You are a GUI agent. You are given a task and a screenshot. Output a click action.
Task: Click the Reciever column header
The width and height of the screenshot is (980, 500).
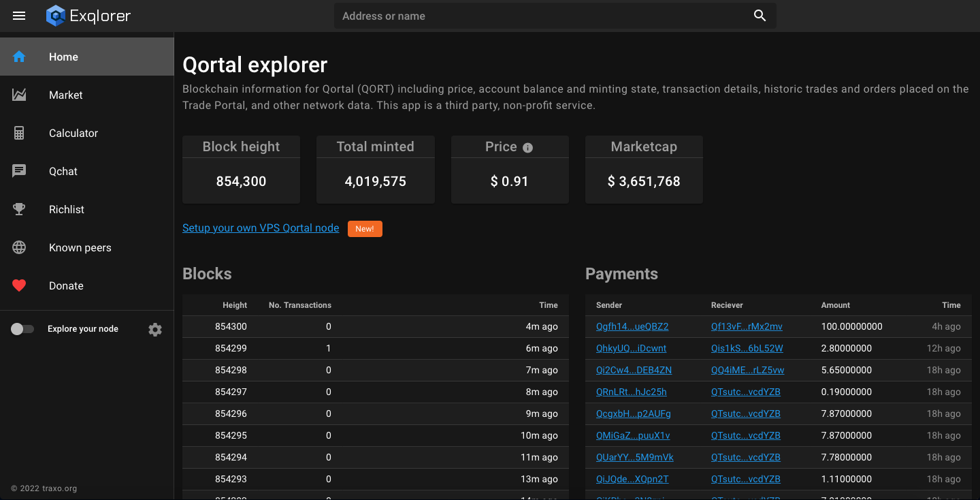(727, 305)
